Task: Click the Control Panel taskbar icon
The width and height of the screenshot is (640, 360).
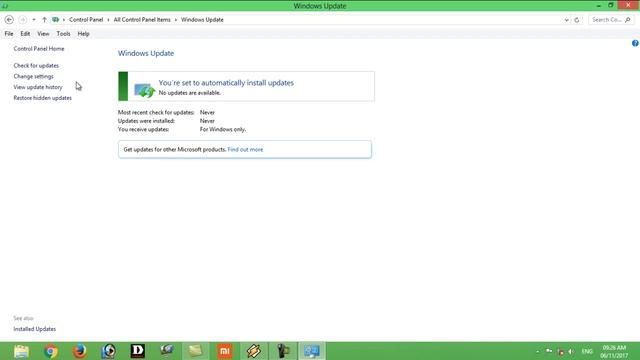Action: [x=311, y=351]
